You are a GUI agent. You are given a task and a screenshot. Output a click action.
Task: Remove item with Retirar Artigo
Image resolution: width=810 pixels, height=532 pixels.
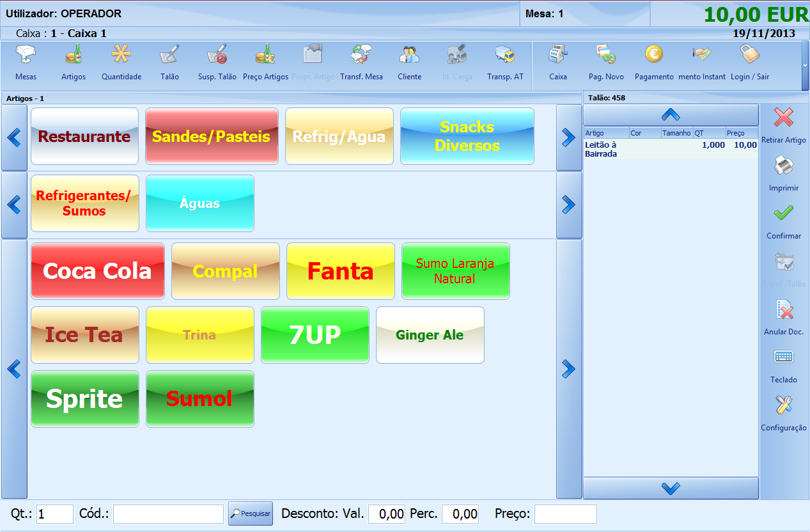784,125
